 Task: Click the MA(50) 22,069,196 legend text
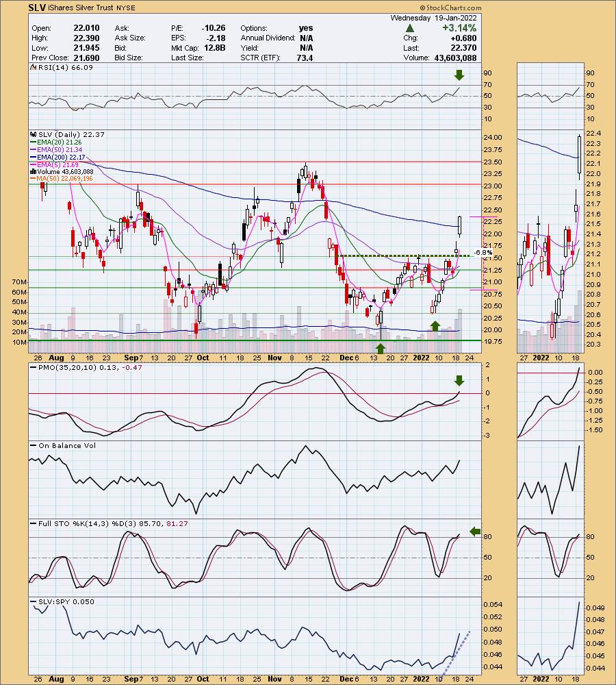[x=64, y=179]
